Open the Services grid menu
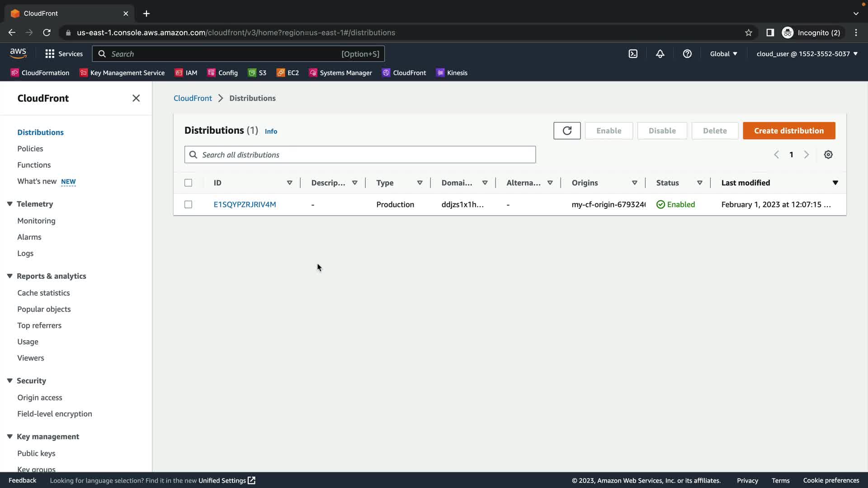This screenshot has height=488, width=868. 50,54
